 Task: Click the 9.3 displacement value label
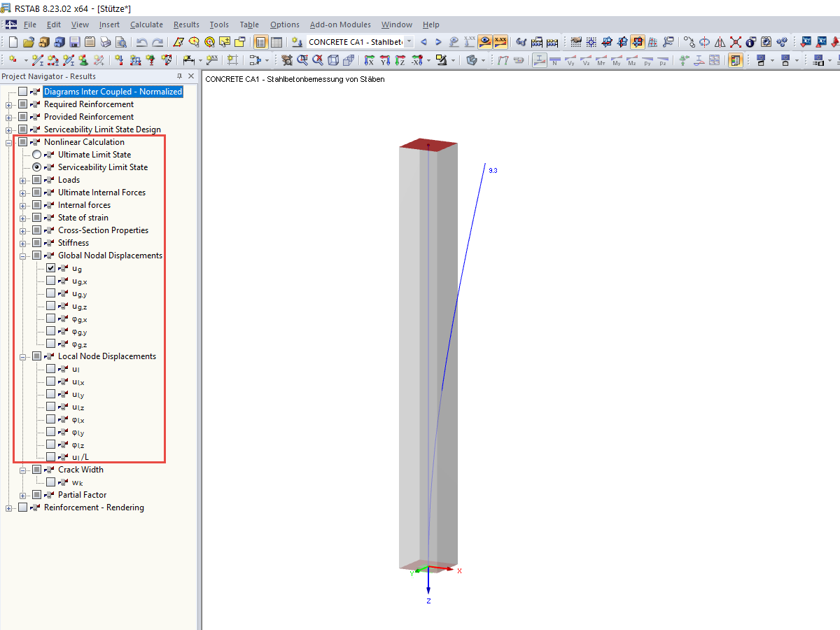(493, 171)
